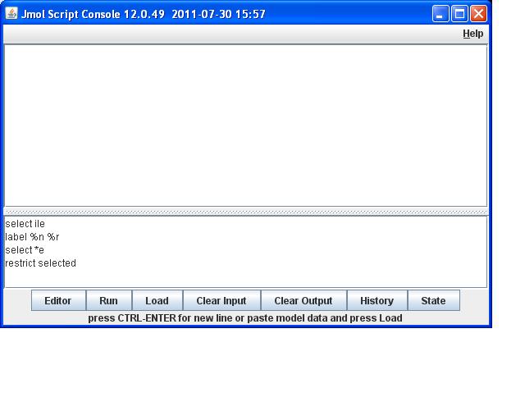Run the script with the Run button

pos(108,301)
